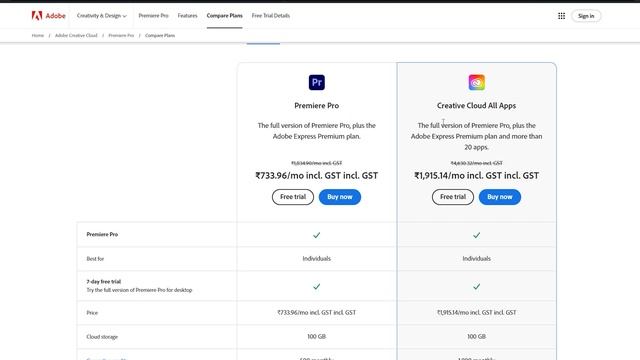Click the struck-through price above ₹1,915.14
The image size is (640, 360).
(476, 163)
